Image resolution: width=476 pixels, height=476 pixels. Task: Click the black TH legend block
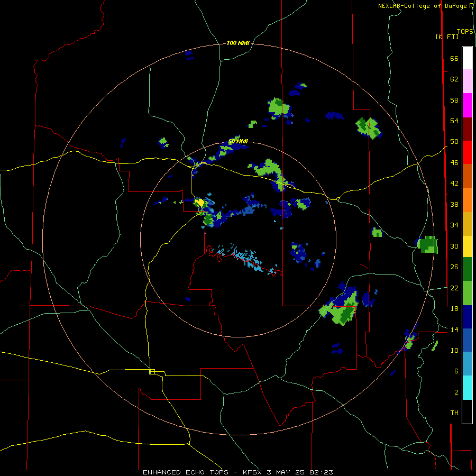click(x=467, y=411)
